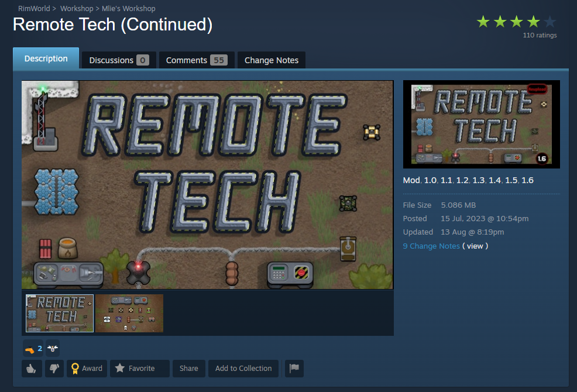Click the view change notes link
This screenshot has width=577, height=392.
coord(475,246)
